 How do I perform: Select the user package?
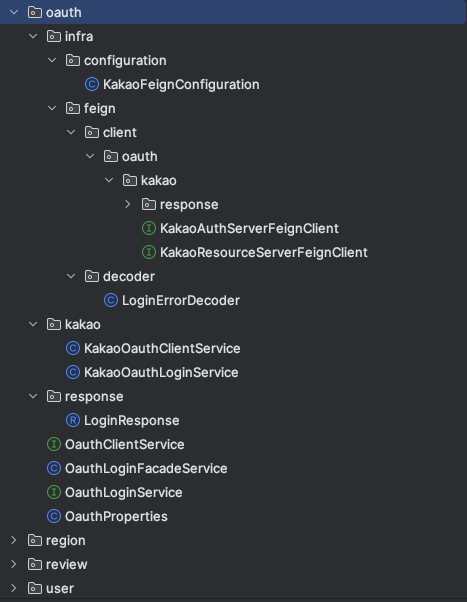point(60,588)
